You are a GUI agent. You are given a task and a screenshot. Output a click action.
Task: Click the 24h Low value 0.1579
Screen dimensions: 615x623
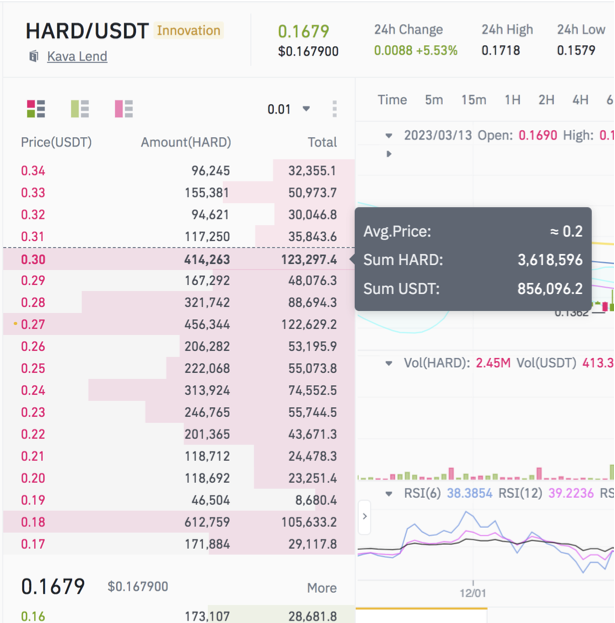(576, 50)
